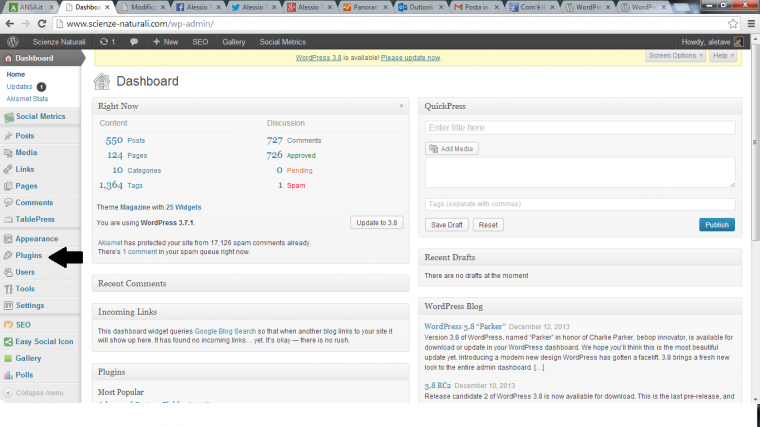Click the Pages icon in the sidebar
Viewport: 760px width, 427px height.
[x=8, y=186]
